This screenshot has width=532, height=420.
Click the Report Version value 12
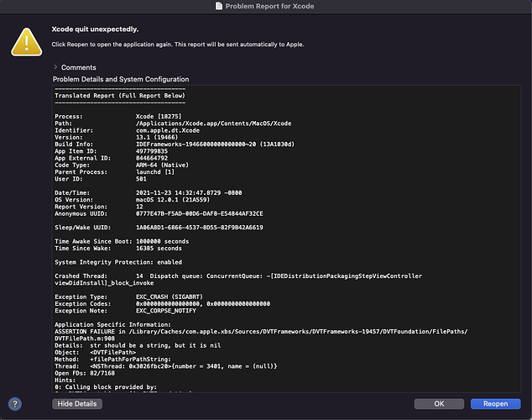pos(139,207)
